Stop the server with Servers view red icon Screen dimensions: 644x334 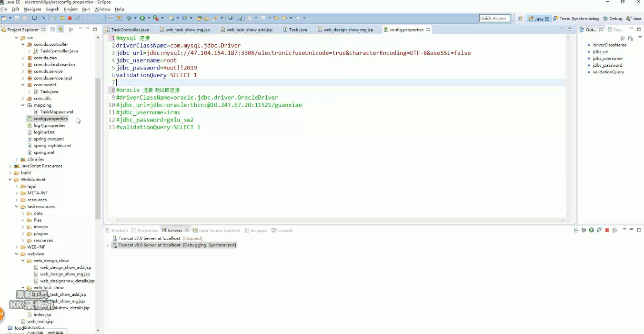607,230
